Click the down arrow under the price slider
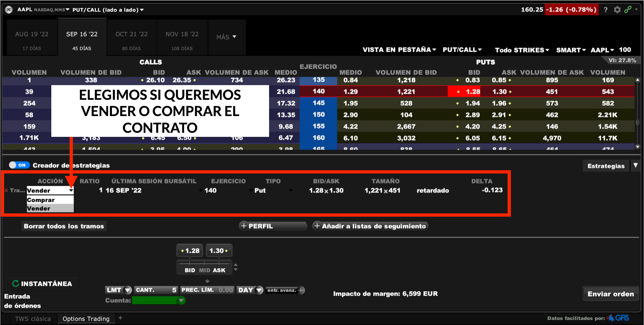 coord(207,281)
